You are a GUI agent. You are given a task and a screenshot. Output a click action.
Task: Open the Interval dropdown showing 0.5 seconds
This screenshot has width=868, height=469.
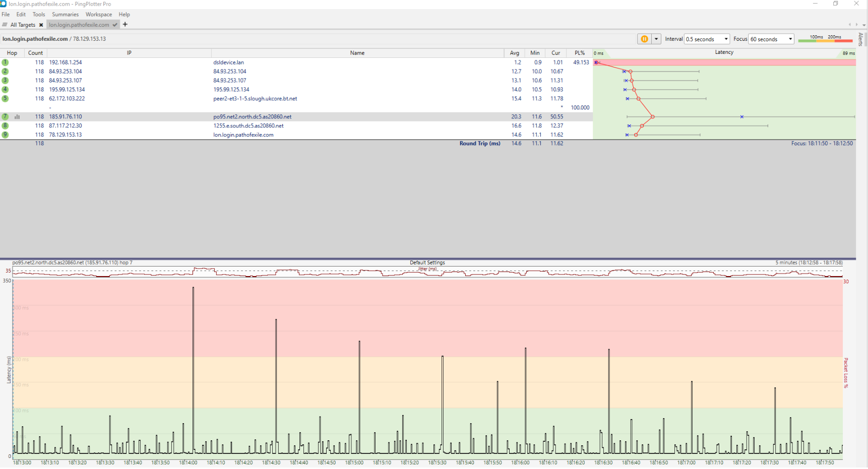coord(707,39)
